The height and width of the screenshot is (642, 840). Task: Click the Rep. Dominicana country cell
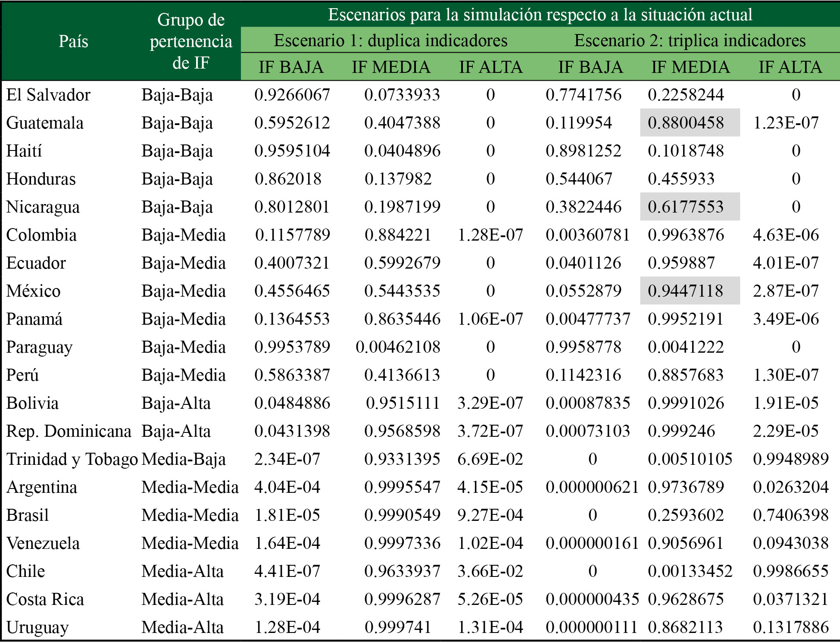click(x=69, y=431)
